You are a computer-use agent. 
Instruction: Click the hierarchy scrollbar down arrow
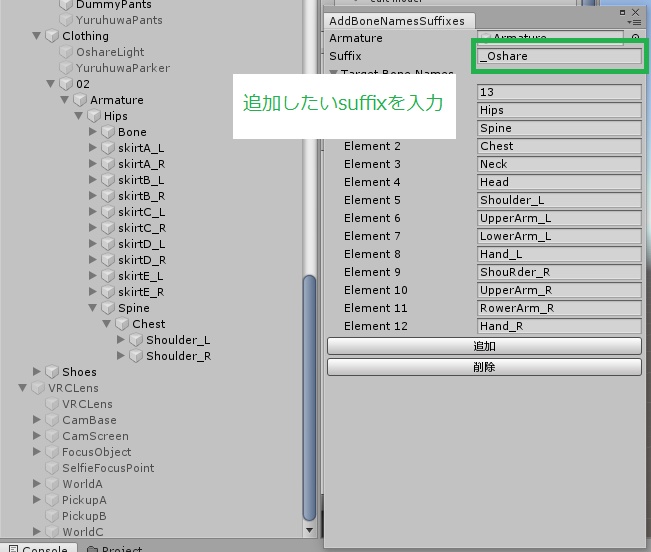[309, 530]
